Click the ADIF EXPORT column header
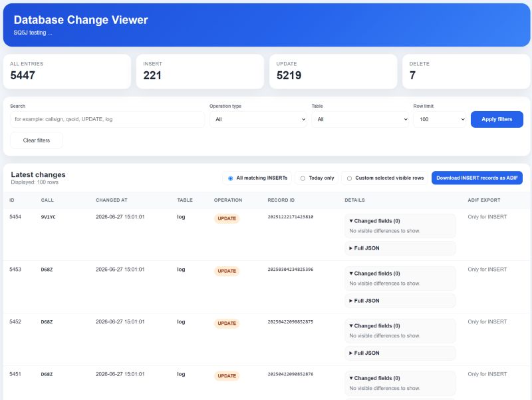532x400 pixels. coord(484,200)
